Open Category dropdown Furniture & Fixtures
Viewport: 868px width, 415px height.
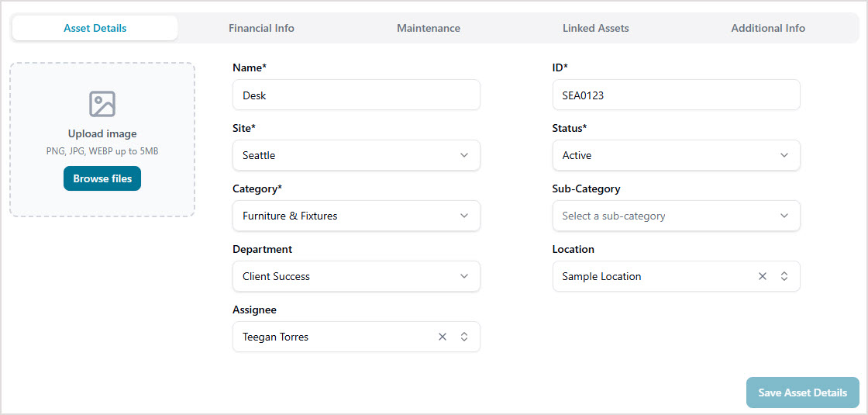click(356, 216)
